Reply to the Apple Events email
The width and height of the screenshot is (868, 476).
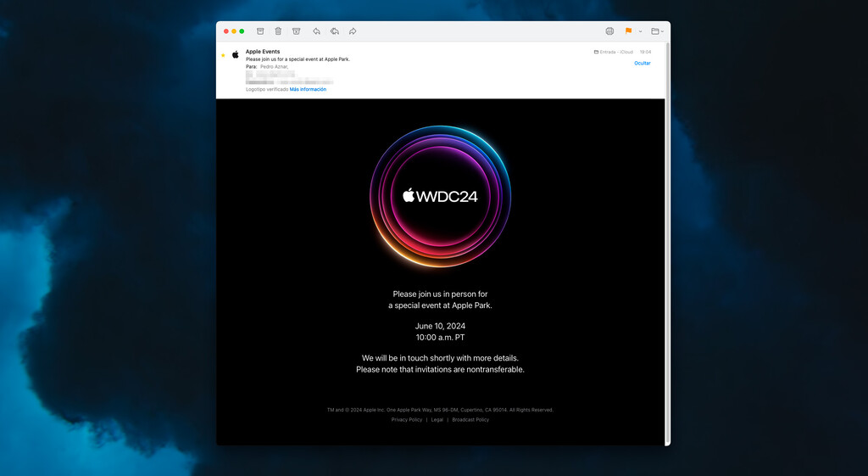click(316, 31)
